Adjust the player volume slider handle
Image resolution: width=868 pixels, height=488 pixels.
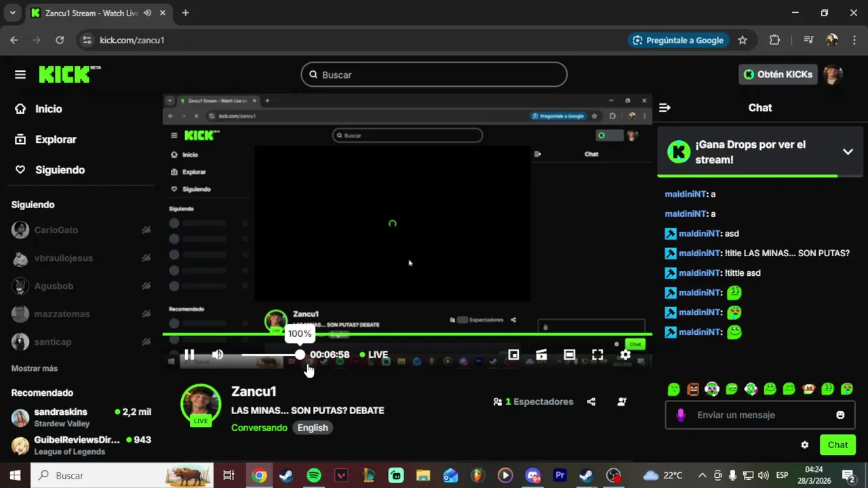[300, 354]
